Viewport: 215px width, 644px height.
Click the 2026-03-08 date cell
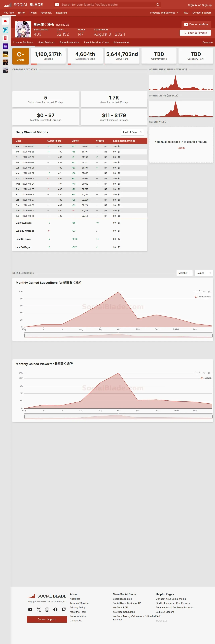point(28,205)
